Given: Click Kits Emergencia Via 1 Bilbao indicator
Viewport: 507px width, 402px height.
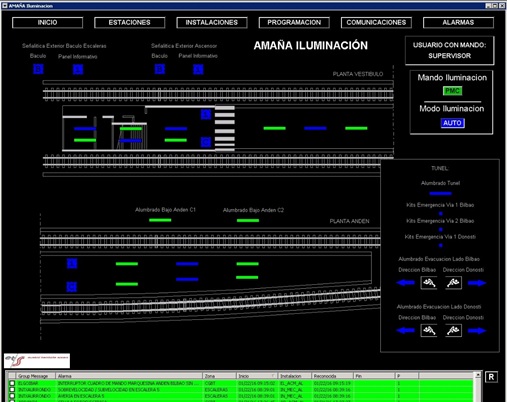Looking at the screenshot, I should tap(441, 214).
